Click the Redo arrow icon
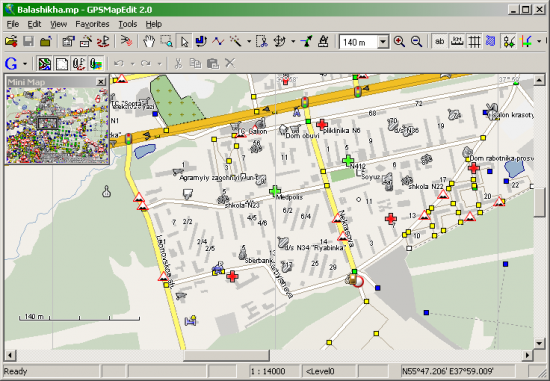 tap(146, 64)
